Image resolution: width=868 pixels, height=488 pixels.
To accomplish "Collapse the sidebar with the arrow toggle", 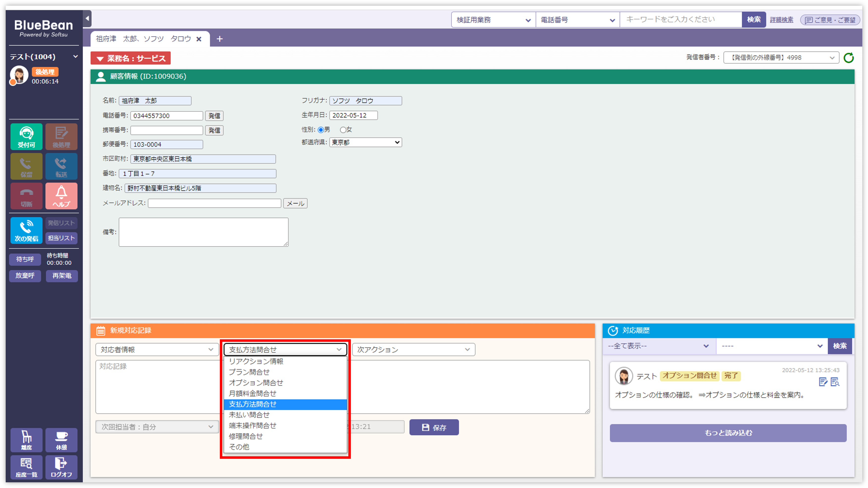I will [87, 19].
